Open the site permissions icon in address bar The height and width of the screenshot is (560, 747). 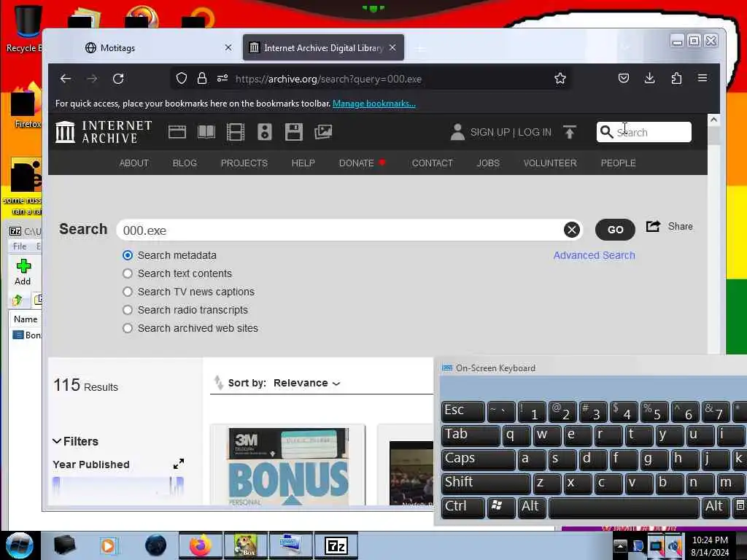tap(222, 79)
